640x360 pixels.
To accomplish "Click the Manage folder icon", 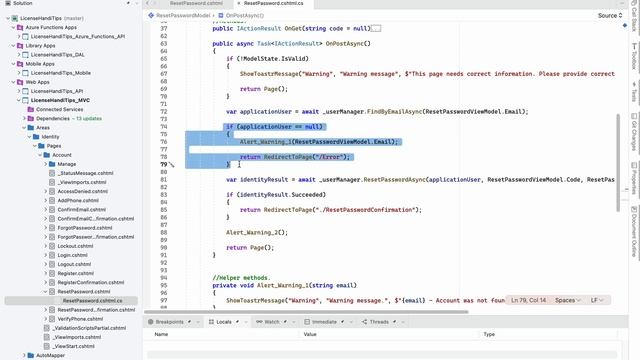I will (x=52, y=164).
